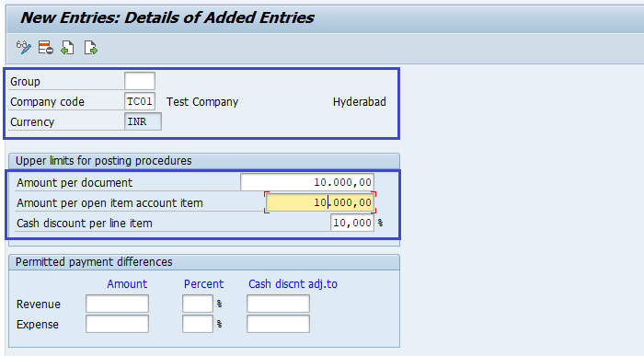This screenshot has width=644, height=356.
Task: Click the Expense Amount input field
Action: click(x=117, y=324)
